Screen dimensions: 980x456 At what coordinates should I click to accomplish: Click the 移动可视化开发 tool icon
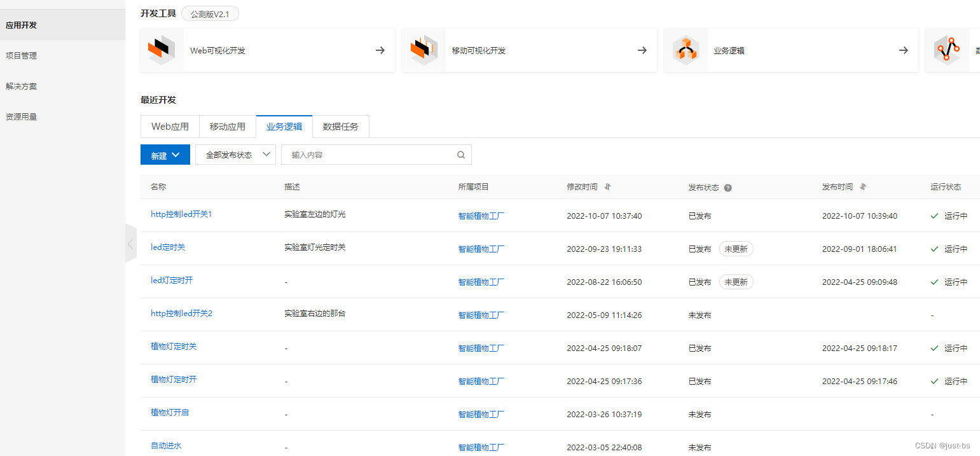pyautogui.click(x=424, y=50)
